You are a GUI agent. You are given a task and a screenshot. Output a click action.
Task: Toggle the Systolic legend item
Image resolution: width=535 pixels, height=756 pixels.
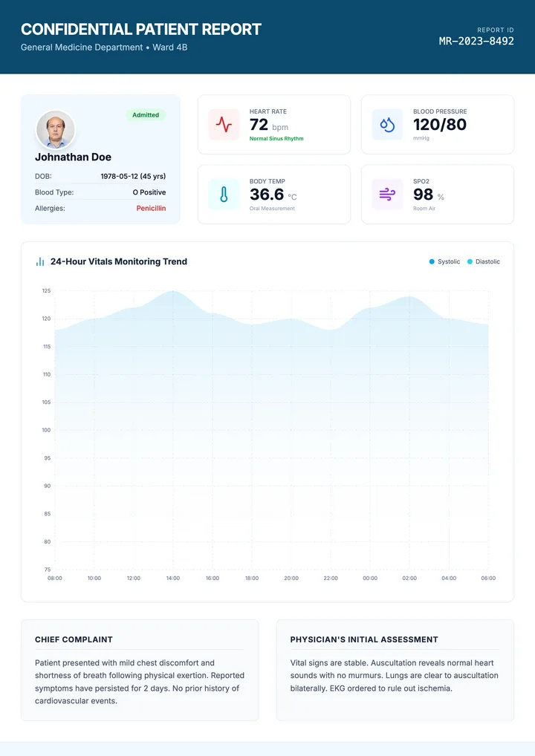444,262
